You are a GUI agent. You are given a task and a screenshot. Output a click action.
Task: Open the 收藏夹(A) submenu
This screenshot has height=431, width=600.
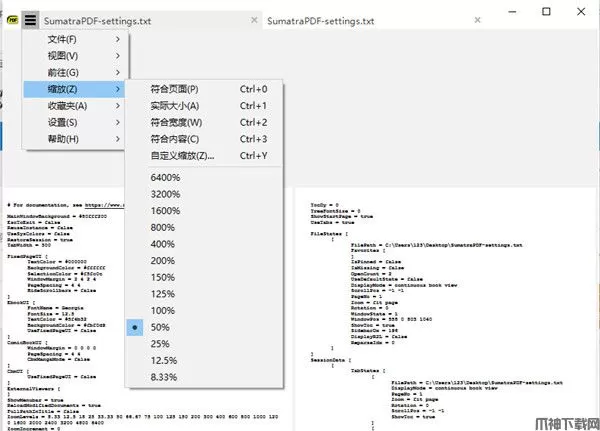[74, 106]
